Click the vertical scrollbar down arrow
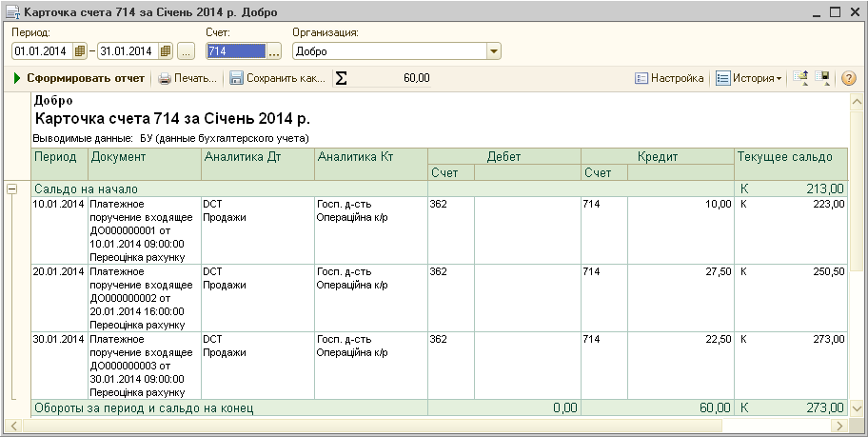The height and width of the screenshot is (437, 868). 855,409
